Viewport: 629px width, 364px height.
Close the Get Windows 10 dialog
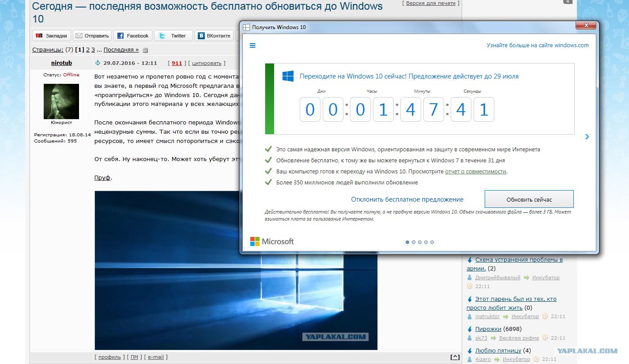(x=586, y=26)
